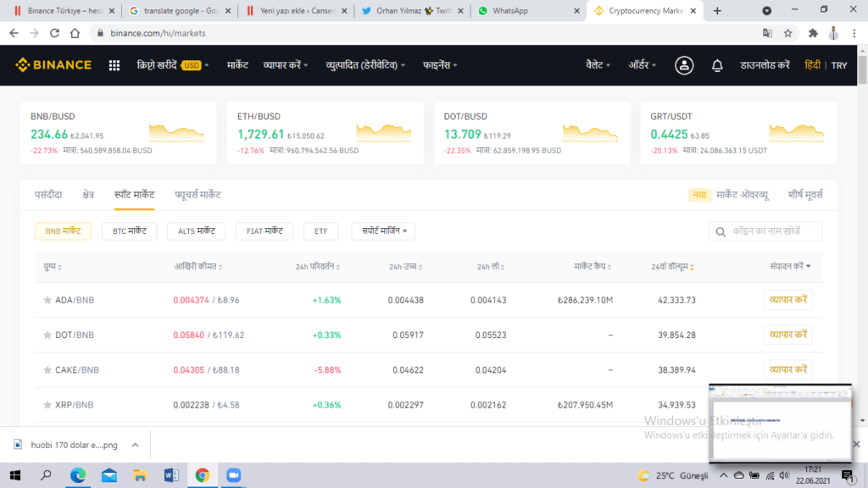868x488 pixels.
Task: Favorite the ADA/BNB pair star
Action: pos(47,300)
